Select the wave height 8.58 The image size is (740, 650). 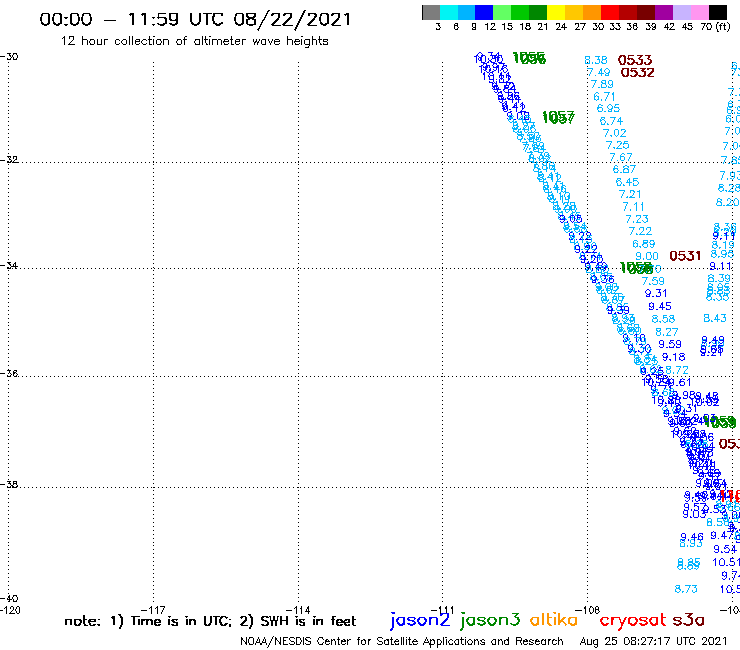(663, 320)
